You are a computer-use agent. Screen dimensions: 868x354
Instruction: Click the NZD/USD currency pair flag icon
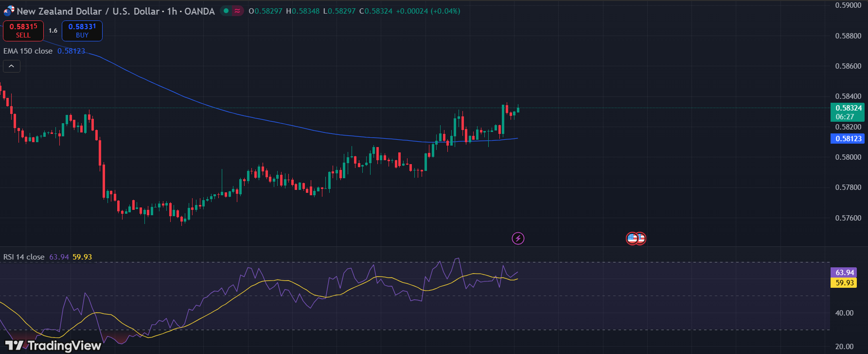[9, 11]
